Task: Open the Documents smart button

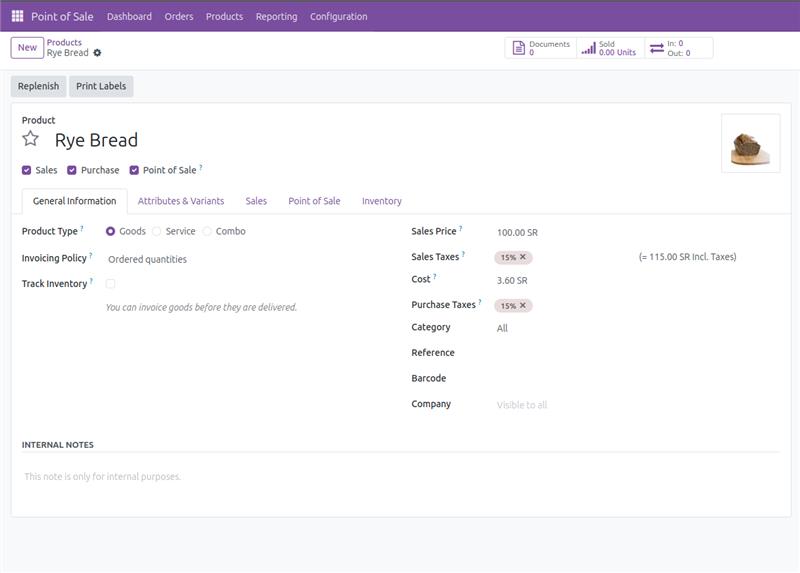Action: (x=540, y=48)
